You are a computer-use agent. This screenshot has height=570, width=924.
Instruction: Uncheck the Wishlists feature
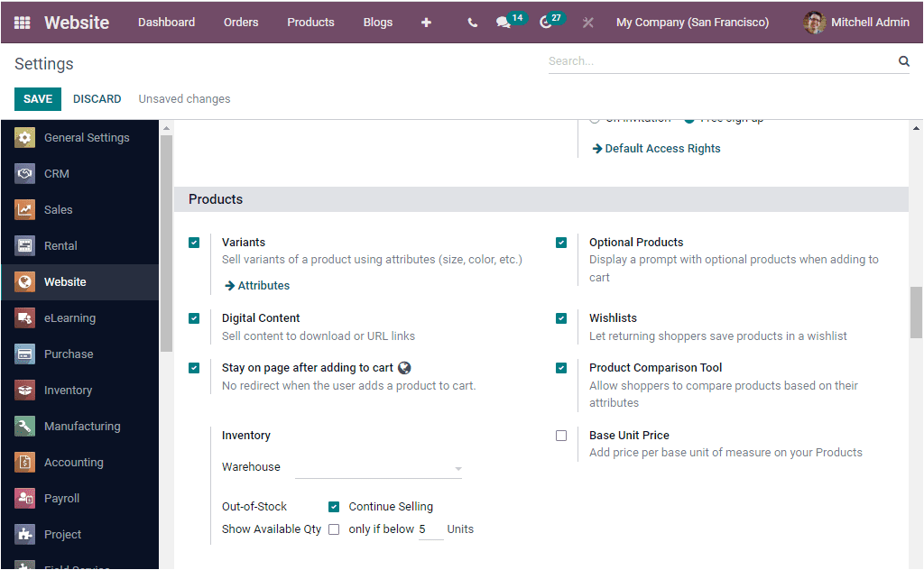pyautogui.click(x=561, y=317)
